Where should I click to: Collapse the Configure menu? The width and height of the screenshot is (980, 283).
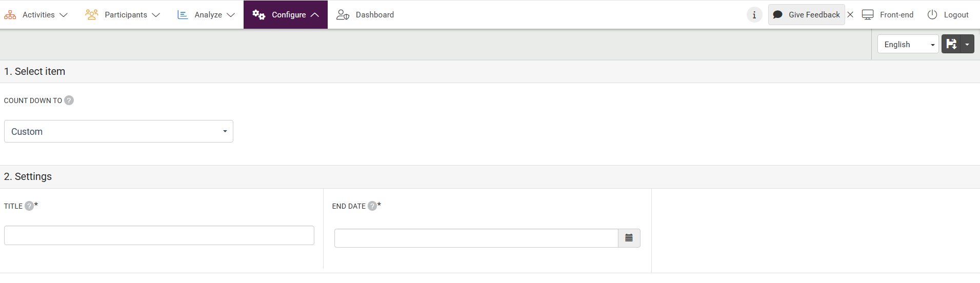point(286,15)
